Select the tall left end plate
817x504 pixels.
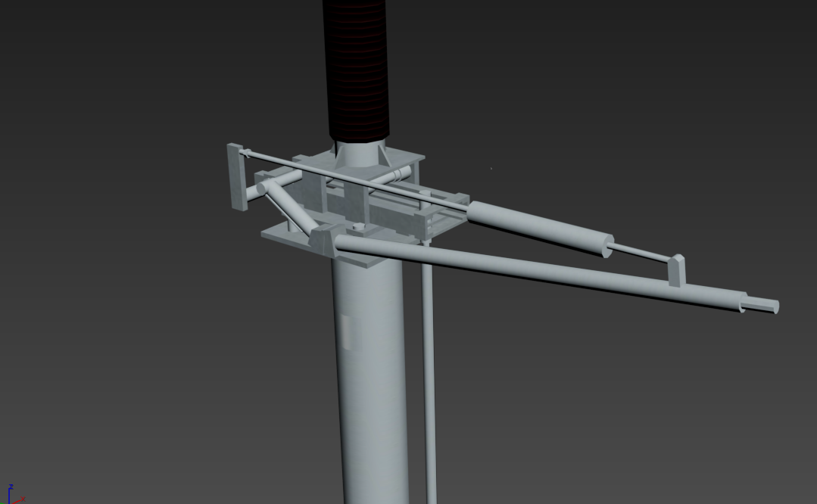(x=235, y=176)
